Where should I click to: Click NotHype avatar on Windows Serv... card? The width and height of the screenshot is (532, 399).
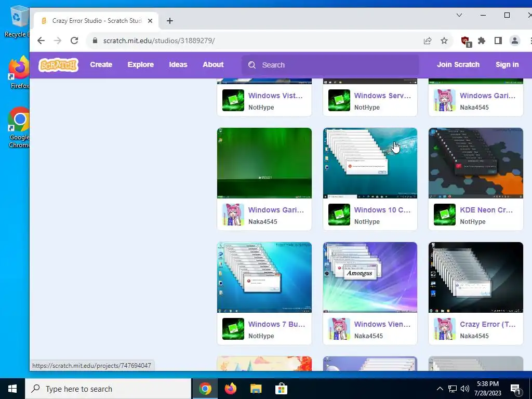pos(339,100)
